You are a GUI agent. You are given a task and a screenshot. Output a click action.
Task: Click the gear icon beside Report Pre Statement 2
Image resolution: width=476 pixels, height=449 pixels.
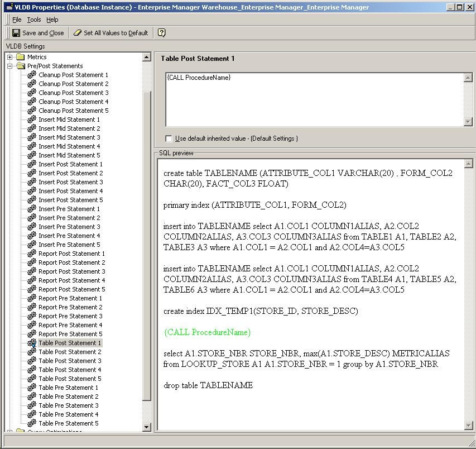tap(32, 307)
